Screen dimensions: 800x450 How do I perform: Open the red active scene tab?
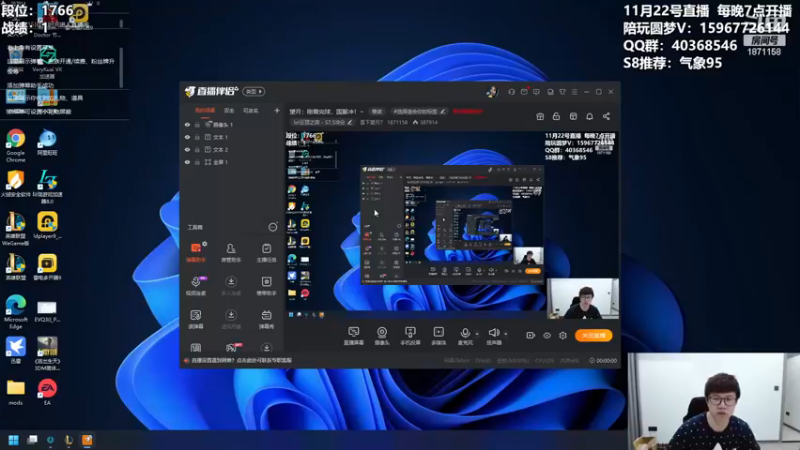[205, 111]
